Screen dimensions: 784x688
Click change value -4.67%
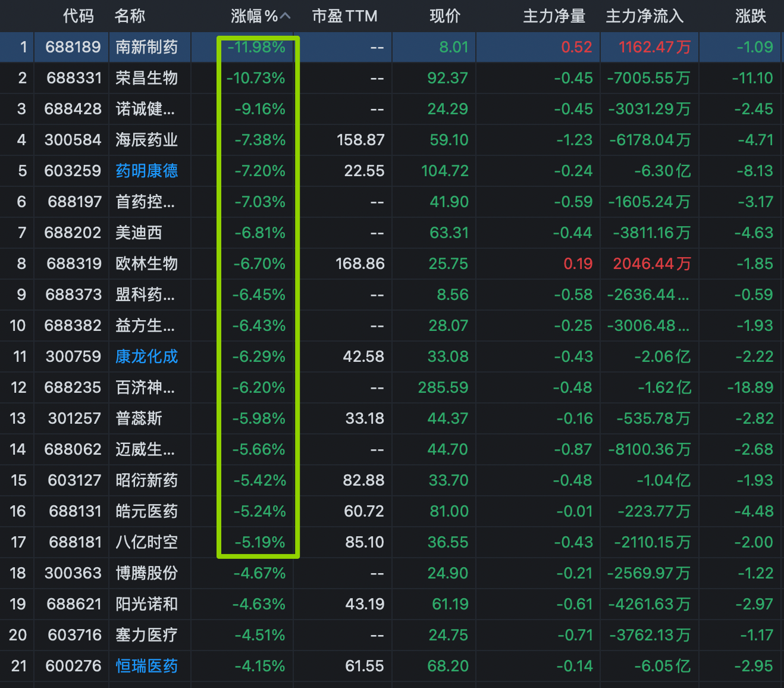coord(260,573)
